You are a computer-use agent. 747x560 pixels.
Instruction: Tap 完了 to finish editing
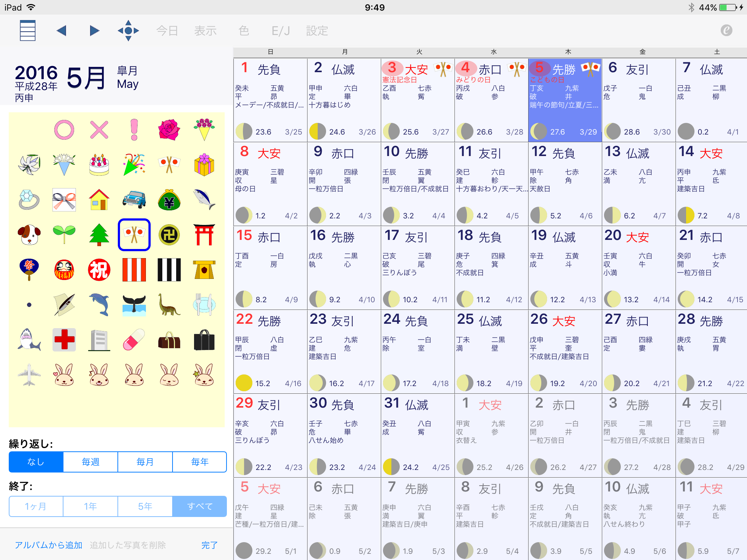point(209,545)
